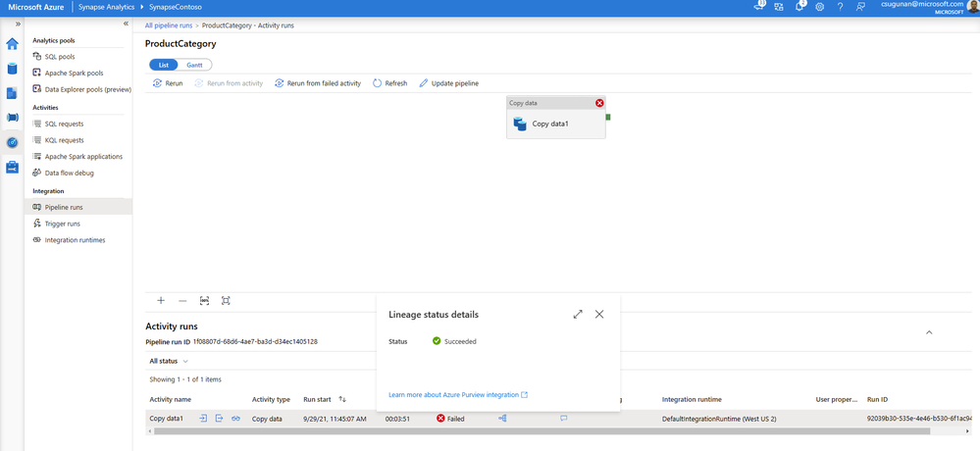Open lineage status icon in activity row
This screenshot has width=980, height=451.
tap(502, 419)
